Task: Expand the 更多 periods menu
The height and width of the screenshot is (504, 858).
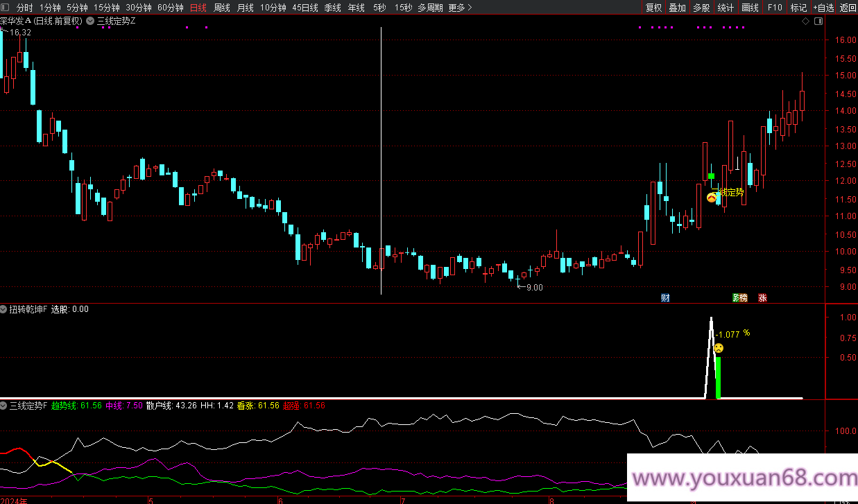Action: 460,8
